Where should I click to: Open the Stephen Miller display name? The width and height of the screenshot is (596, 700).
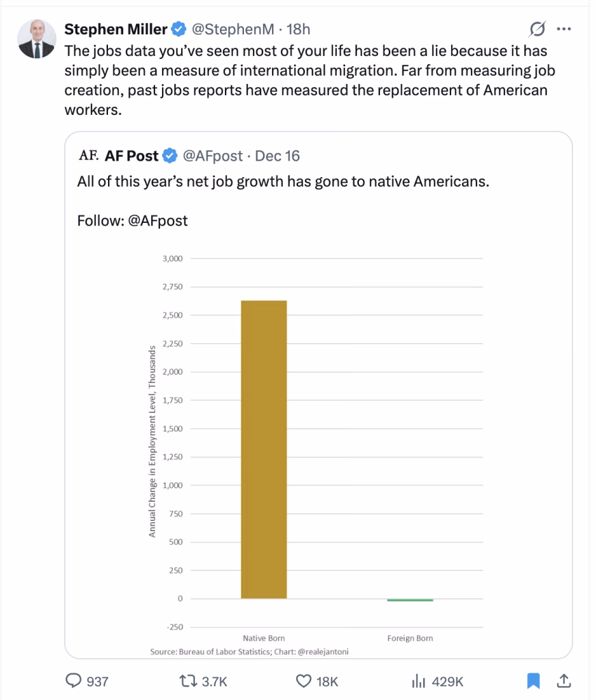[116, 29]
